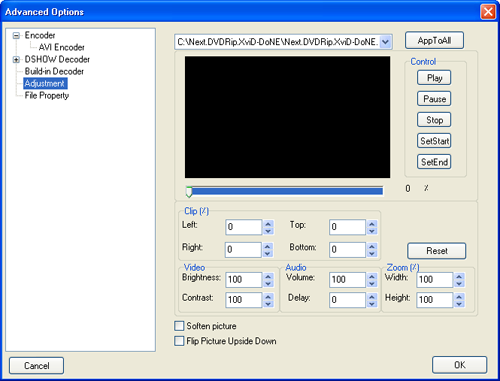This screenshot has width=500, height=381.
Task: Increase Contrast with up arrow
Action: (x=268, y=296)
